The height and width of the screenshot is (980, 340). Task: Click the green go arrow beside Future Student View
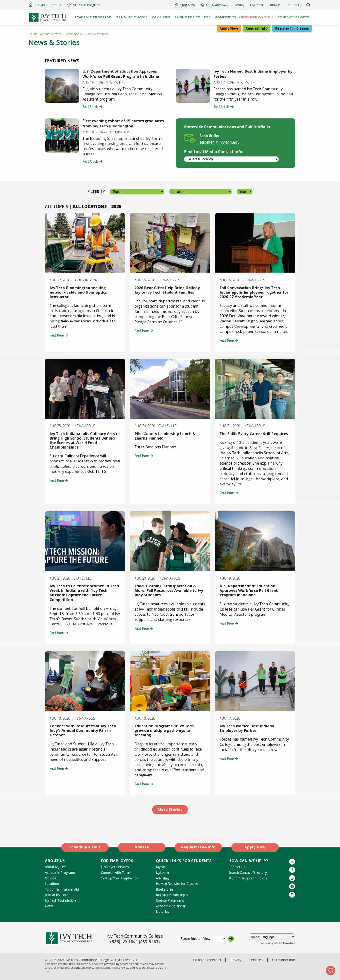point(230,938)
